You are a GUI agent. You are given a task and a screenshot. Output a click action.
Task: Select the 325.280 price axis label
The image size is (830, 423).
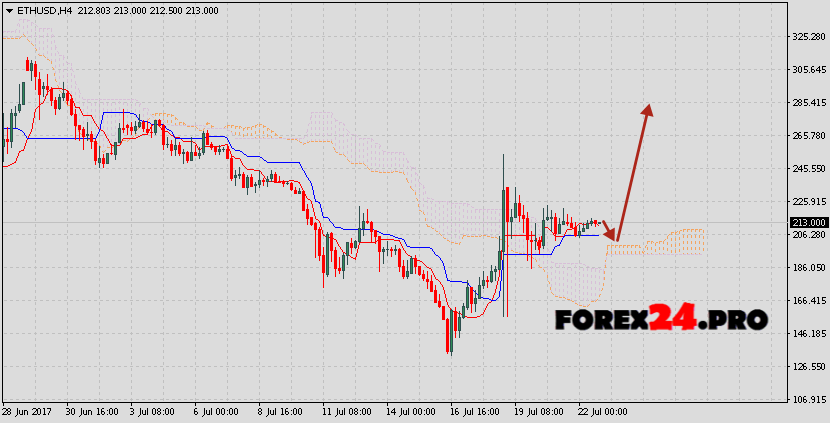808,37
